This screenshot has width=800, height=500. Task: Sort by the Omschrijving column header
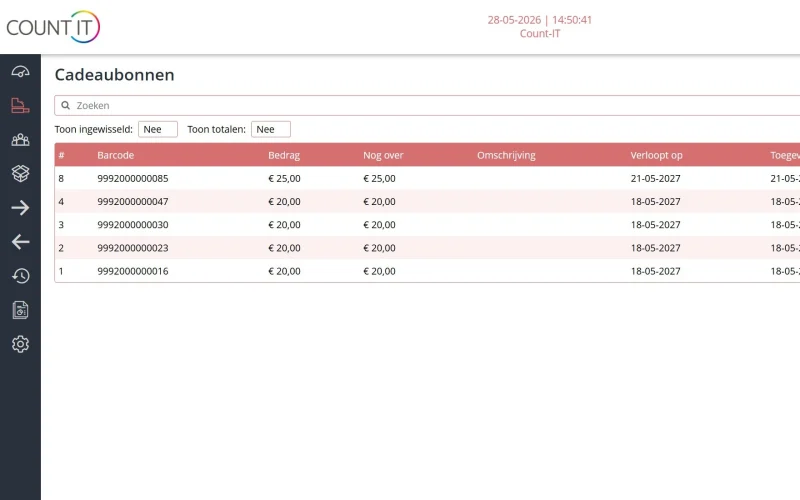pyautogui.click(x=506, y=155)
